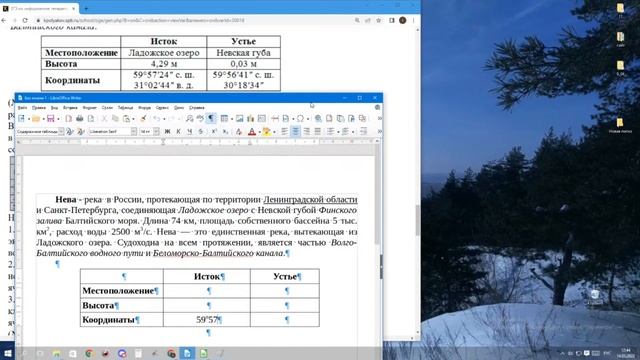Open the Paste icon's dropdown arrow

click(x=133, y=119)
